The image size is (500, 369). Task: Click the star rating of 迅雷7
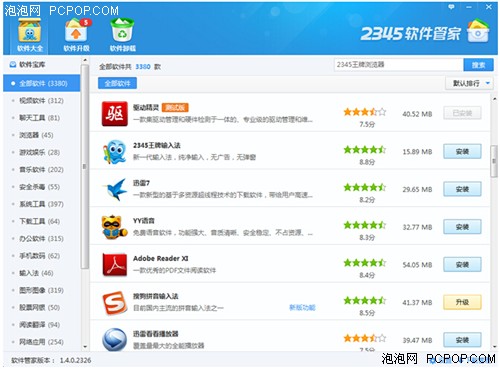(365, 187)
